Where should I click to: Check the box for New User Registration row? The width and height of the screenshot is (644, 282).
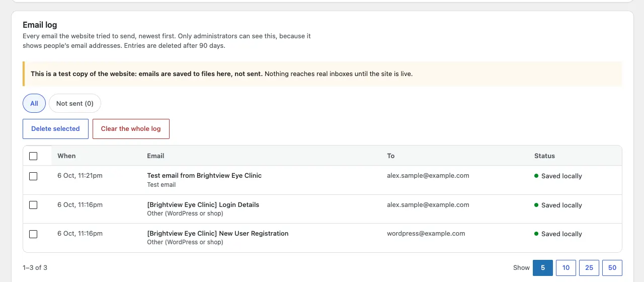click(33, 234)
